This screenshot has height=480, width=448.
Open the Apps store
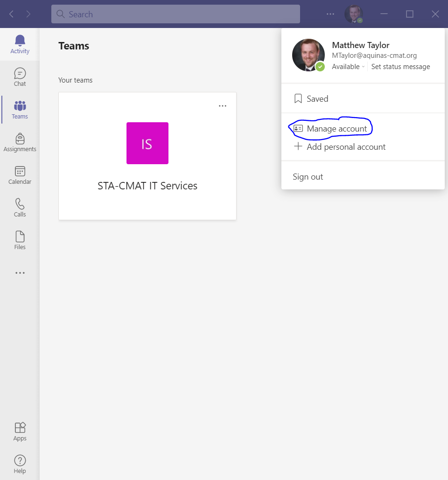(20, 431)
